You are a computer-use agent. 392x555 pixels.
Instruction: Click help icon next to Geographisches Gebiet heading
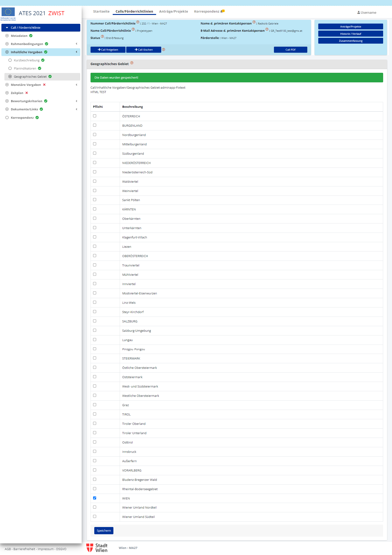point(132,63)
